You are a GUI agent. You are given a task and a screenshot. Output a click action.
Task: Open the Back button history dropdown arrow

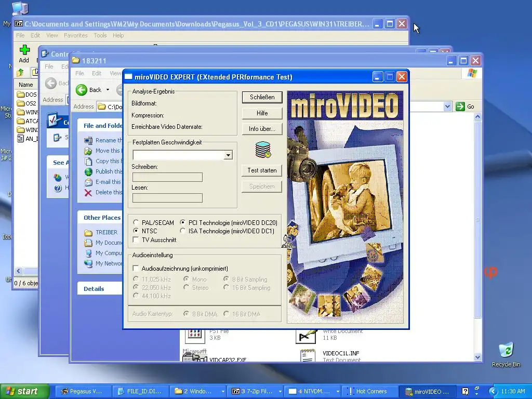(x=108, y=90)
